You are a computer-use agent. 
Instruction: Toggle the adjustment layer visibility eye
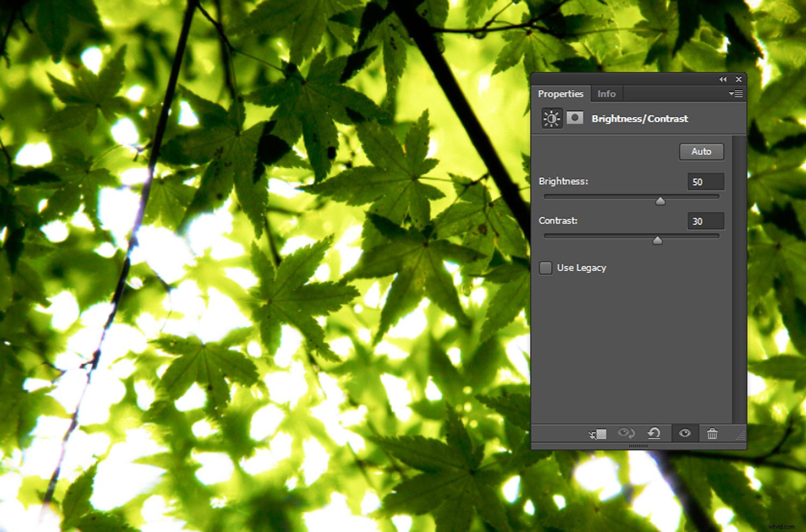684,433
